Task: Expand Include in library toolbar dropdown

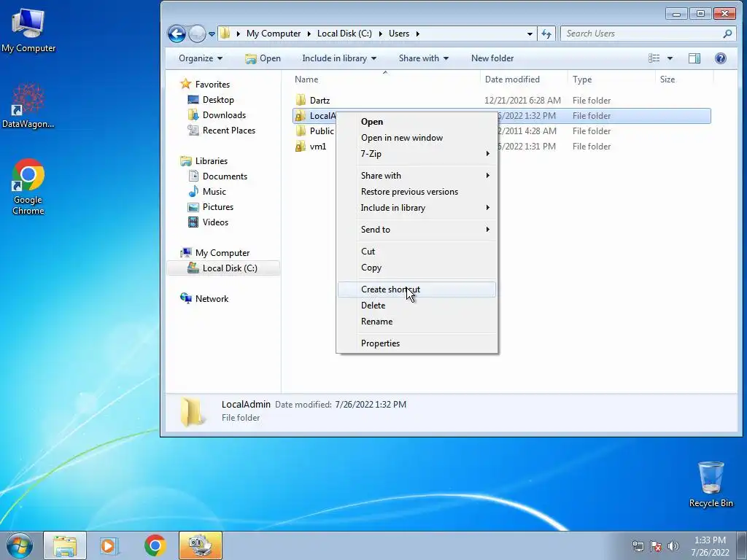Action: tap(339, 58)
